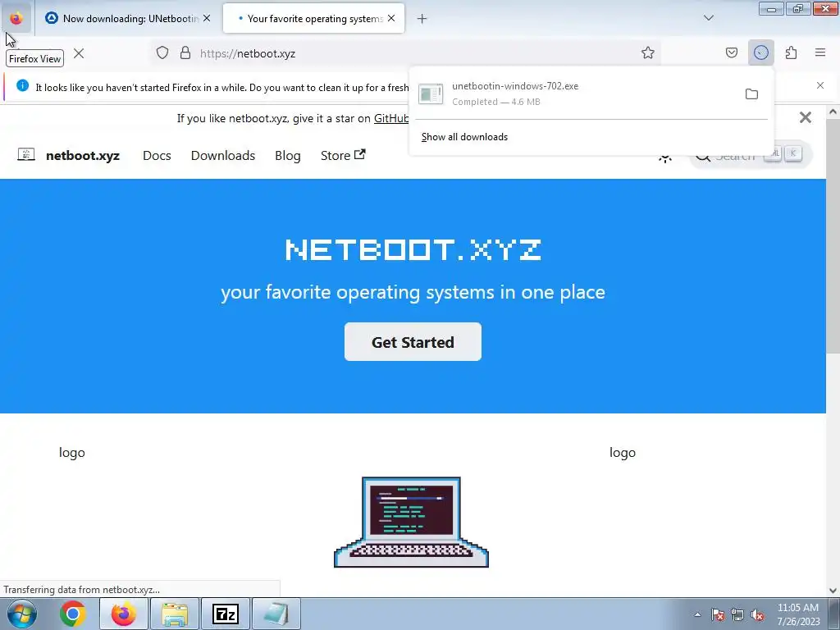Click the laptop illustration image
Image resolution: width=840 pixels, height=630 pixels.
click(411, 522)
